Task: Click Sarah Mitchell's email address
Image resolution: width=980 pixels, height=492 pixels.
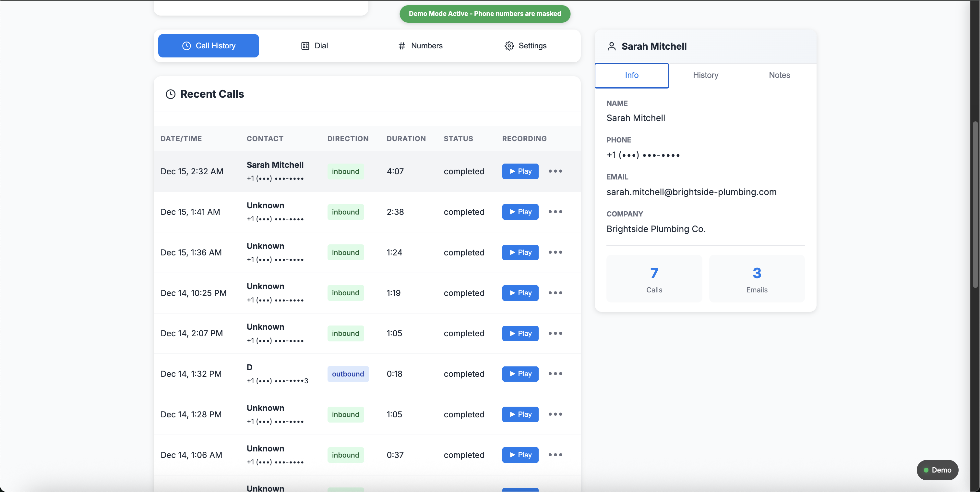Action: 691,192
